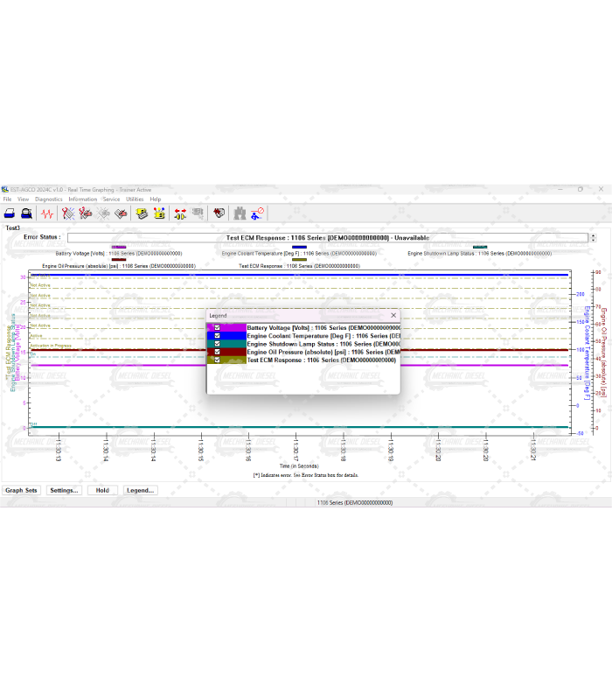Image resolution: width=612 pixels, height=700 pixels.
Task: Click the red waveform graph toolbar icon
Action: (x=47, y=213)
